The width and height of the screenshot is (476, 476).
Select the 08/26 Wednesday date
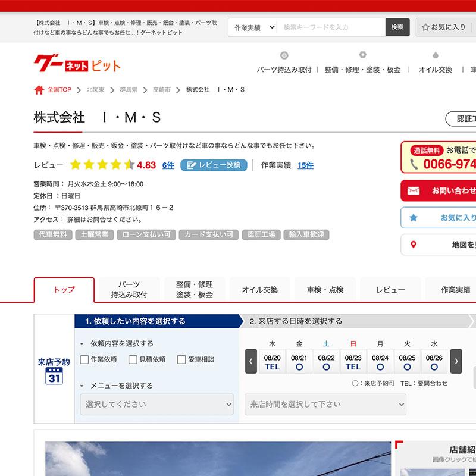tap(434, 362)
